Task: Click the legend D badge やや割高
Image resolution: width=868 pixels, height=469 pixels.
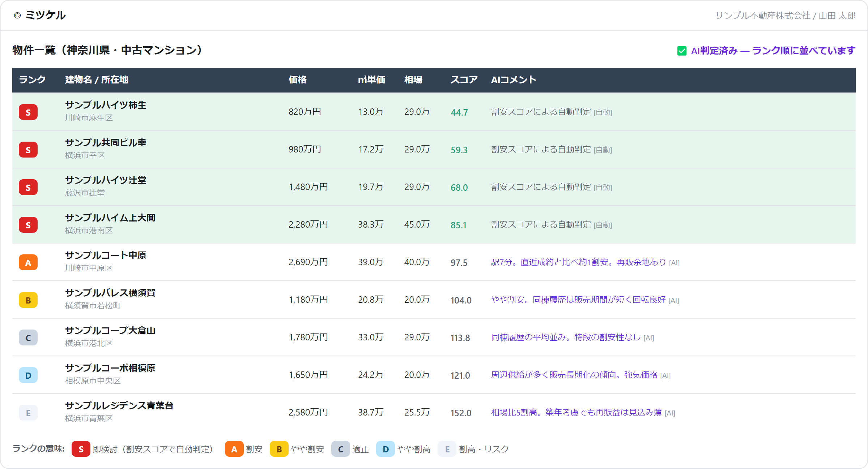Action: click(386, 449)
